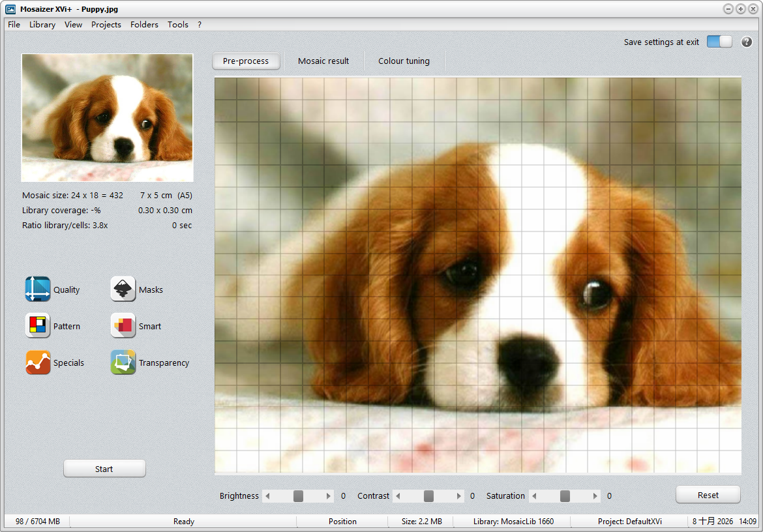Viewport: 763px width, 532px height.
Task: Open the ? help menu
Action: [x=200, y=24]
